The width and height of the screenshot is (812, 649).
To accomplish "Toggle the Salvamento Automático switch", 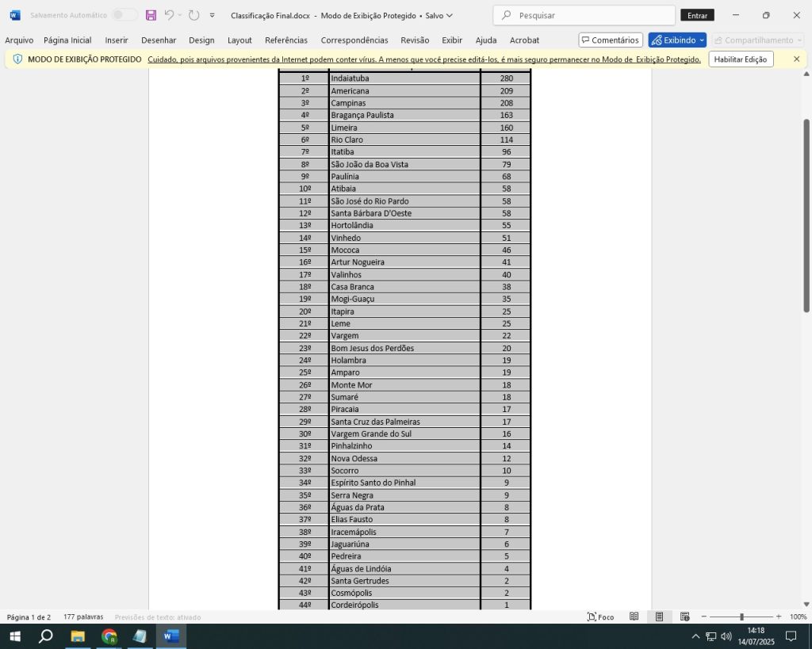I will 124,15.
